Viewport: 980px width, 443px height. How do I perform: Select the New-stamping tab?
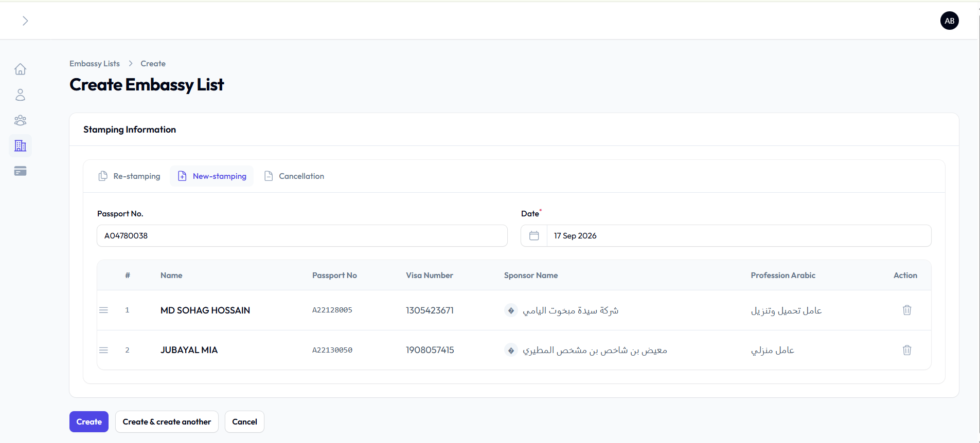coord(212,176)
